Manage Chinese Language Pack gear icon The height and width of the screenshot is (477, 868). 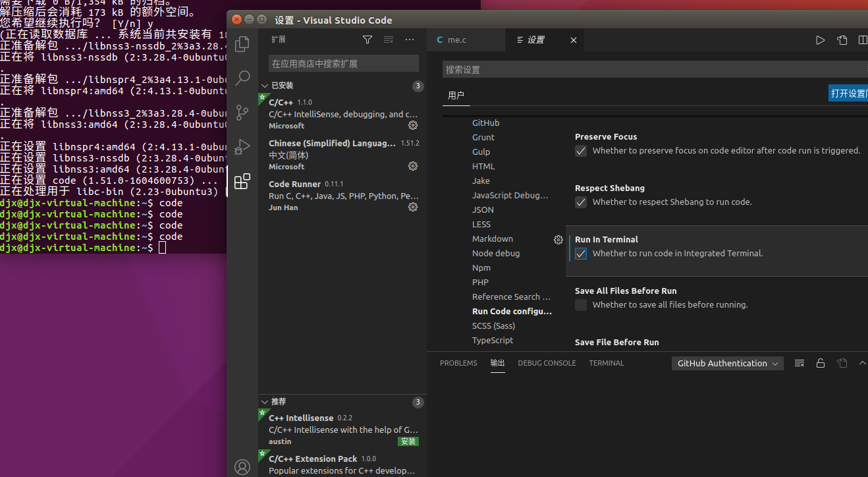pos(413,166)
